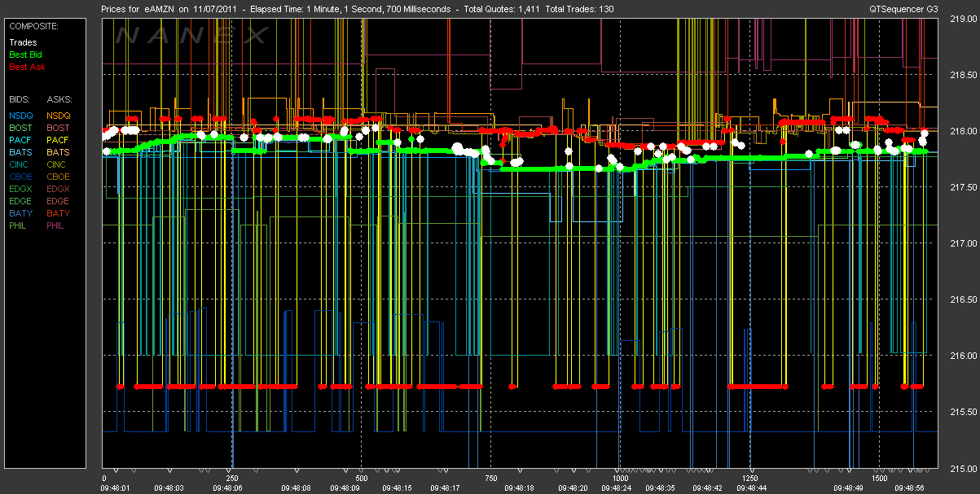Screen dimensions: 980x494
Task: Click the 215.50 price axis label
Action: click(964, 412)
